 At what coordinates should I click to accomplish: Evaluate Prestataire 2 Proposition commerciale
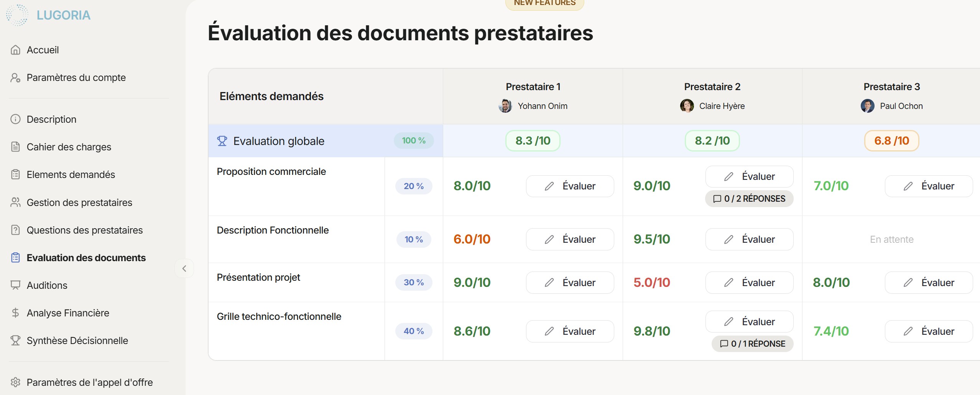tap(749, 177)
